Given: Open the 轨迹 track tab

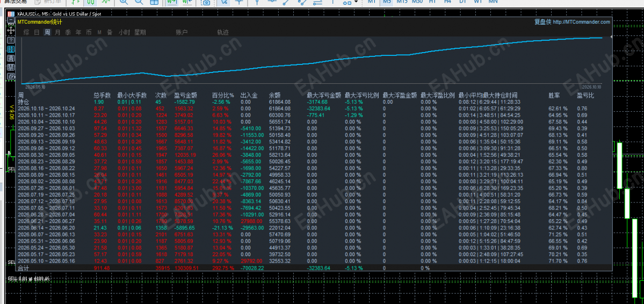Looking at the screenshot, I should click(x=223, y=32).
